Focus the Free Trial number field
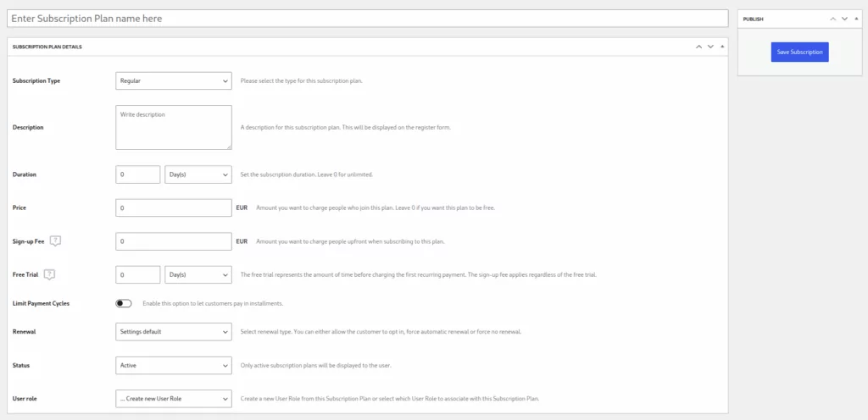The image size is (868, 420). 138,274
